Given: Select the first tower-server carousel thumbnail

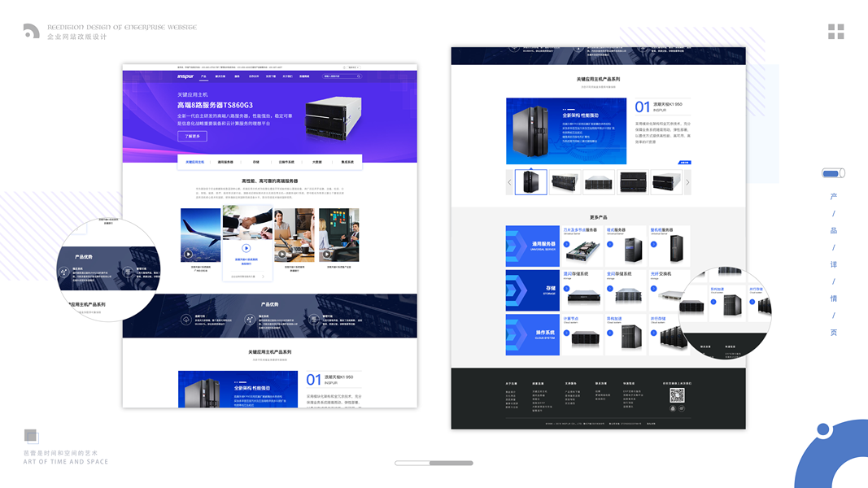Looking at the screenshot, I should tap(531, 182).
